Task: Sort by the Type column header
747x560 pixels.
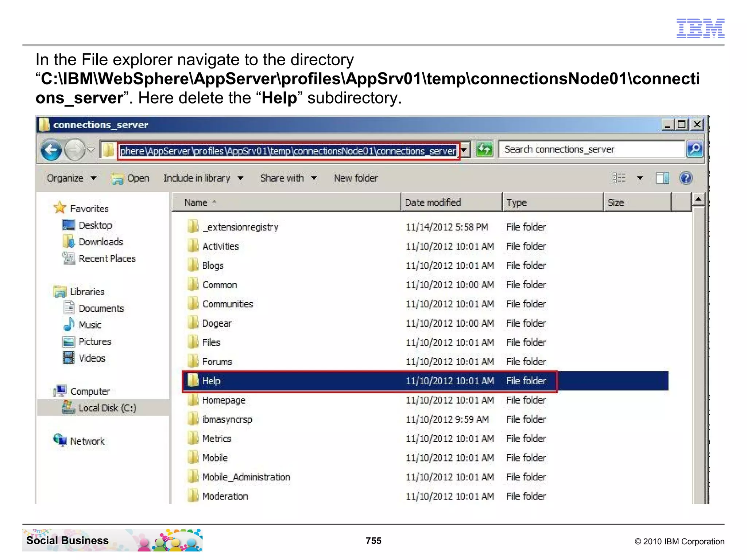Action: 553,202
